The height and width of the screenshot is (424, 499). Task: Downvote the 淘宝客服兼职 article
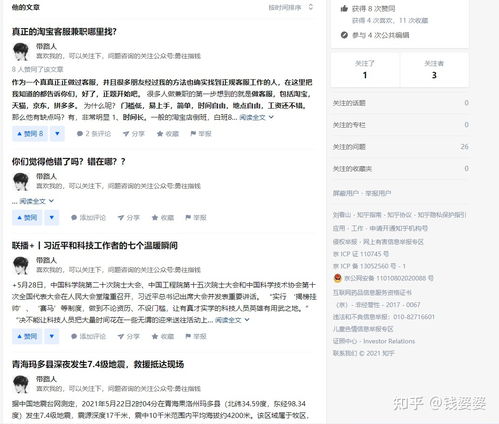(x=57, y=134)
